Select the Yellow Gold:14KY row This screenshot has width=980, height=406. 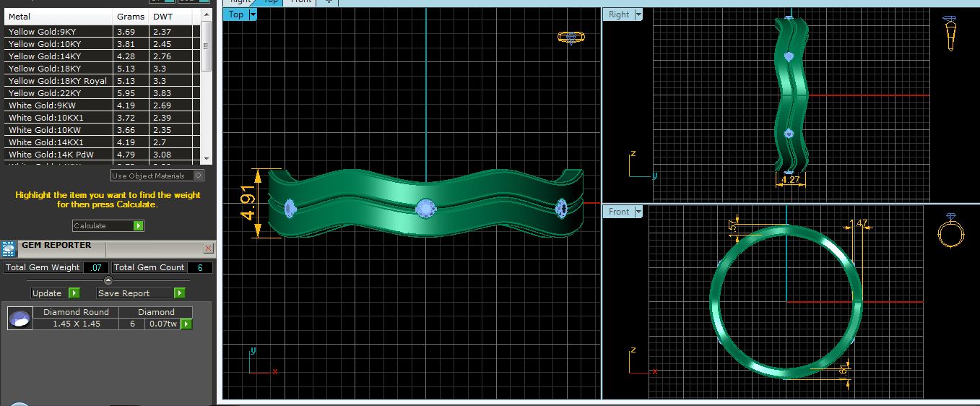click(103, 56)
